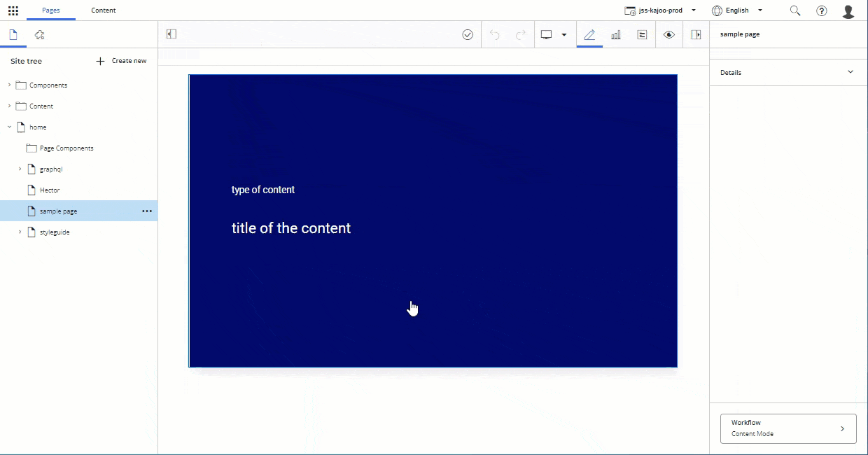Toggle the preview eye icon
Viewport: 868px width, 455px height.
(x=669, y=34)
